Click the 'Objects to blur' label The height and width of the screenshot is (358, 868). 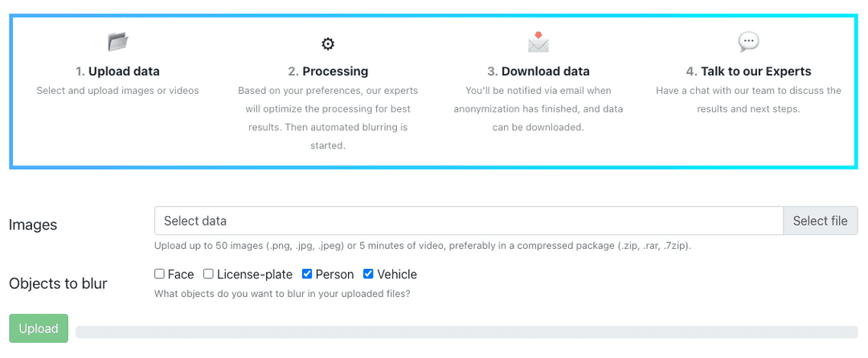click(x=58, y=283)
